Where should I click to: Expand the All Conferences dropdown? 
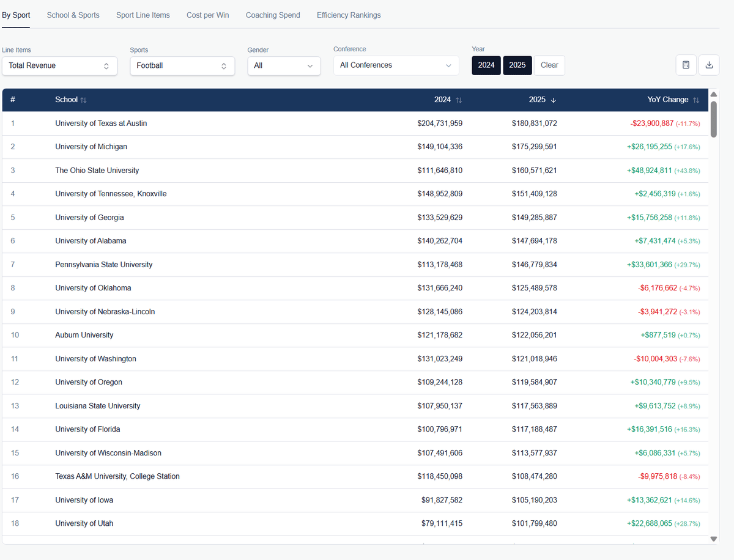click(x=396, y=65)
